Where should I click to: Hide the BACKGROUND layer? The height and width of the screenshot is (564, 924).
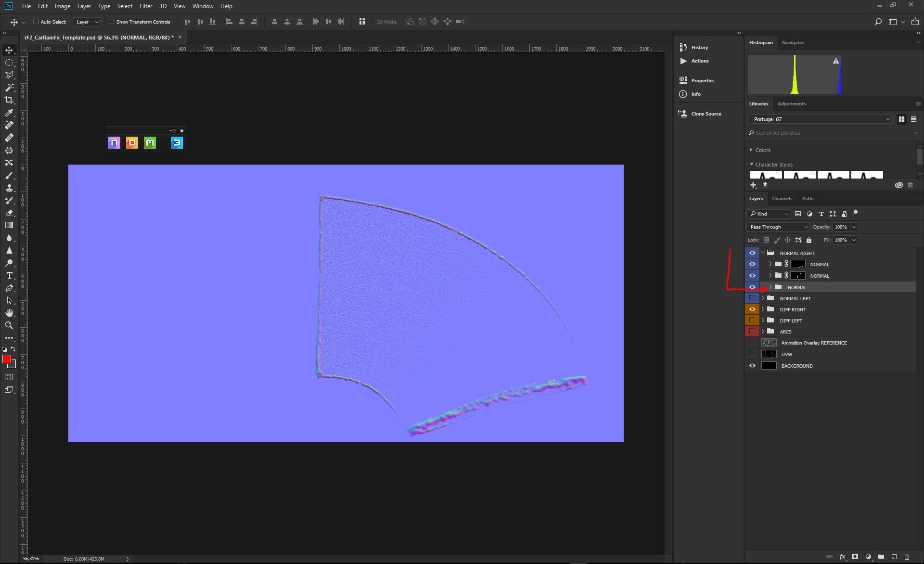pyautogui.click(x=752, y=366)
